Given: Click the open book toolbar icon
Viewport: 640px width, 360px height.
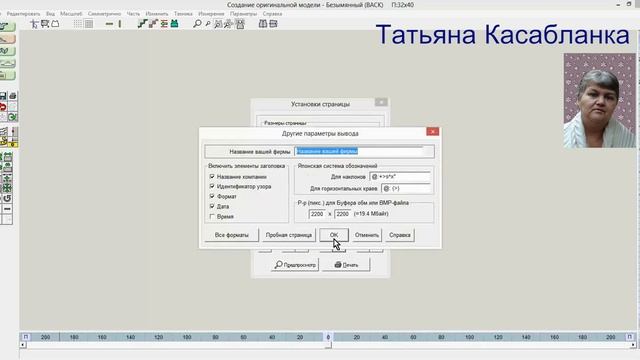Looking at the screenshot, I should [x=263, y=24].
